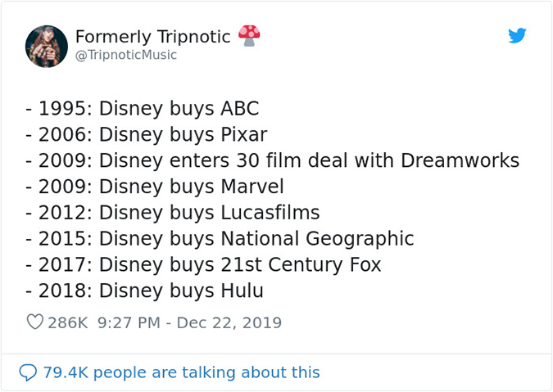Image resolution: width=553 pixels, height=392 pixels.
Task: Click the "Disney buys Marvel" line
Action: [x=155, y=187]
